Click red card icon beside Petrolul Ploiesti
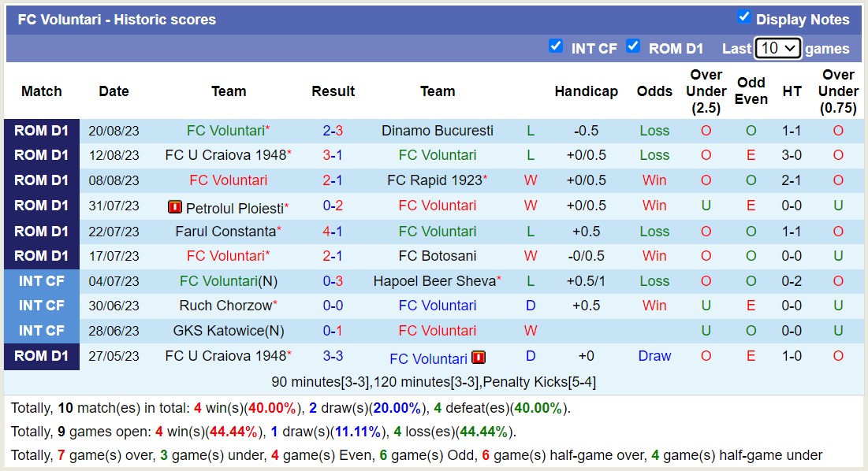The height and width of the screenshot is (471, 868). (x=175, y=207)
